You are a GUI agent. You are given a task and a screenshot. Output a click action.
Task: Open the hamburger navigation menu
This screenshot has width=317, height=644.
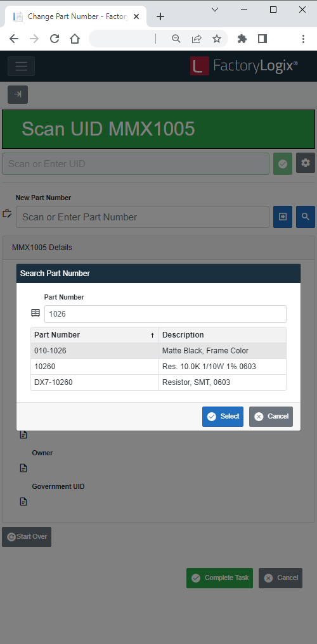pyautogui.click(x=21, y=66)
